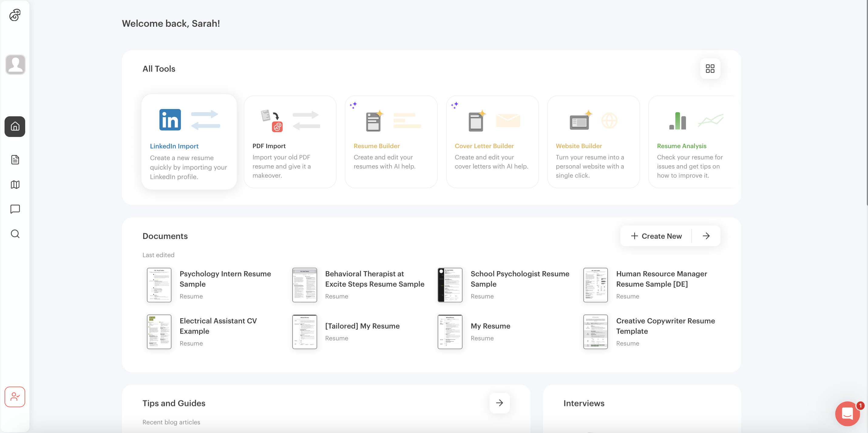Click the Tips and Guides arrow button
Image resolution: width=868 pixels, height=433 pixels.
pos(499,403)
